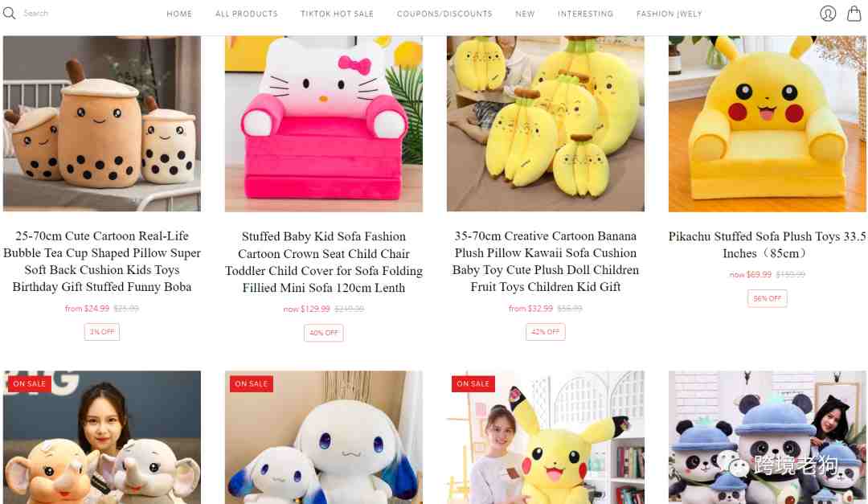Image resolution: width=868 pixels, height=504 pixels.
Task: Open the Pikachu Stuffed Sofa Plush Toys title
Action: tap(767, 245)
